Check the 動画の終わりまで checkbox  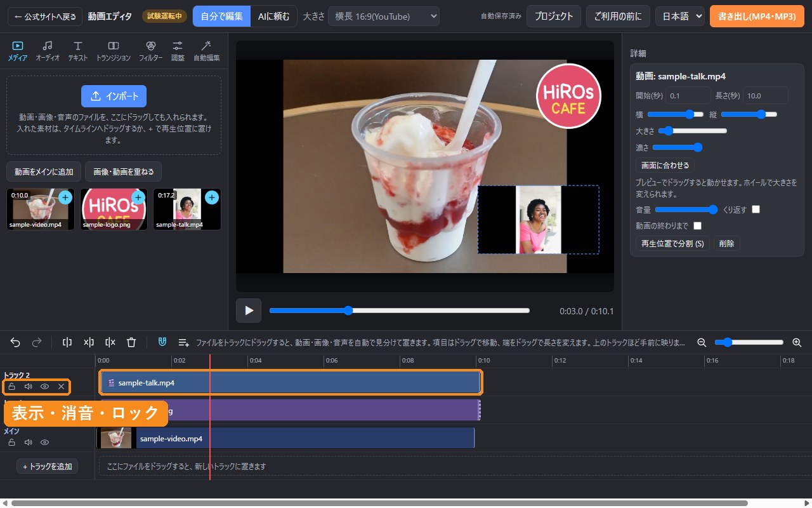pyautogui.click(x=698, y=225)
